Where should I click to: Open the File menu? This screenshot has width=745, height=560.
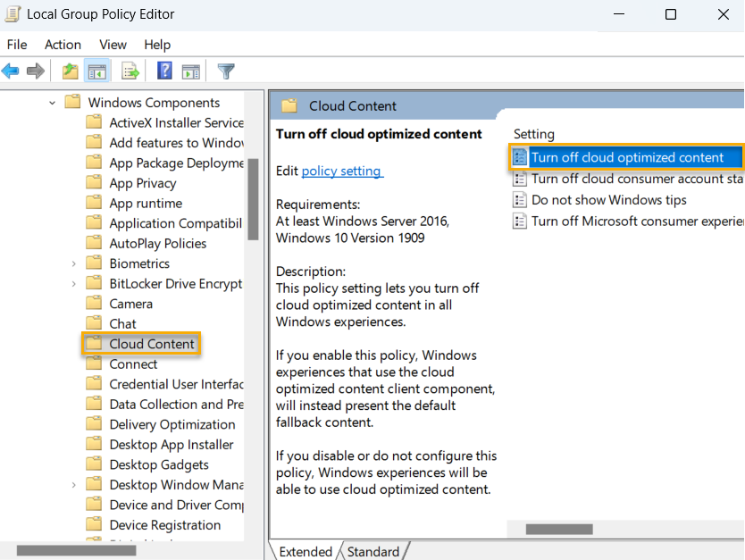point(16,45)
